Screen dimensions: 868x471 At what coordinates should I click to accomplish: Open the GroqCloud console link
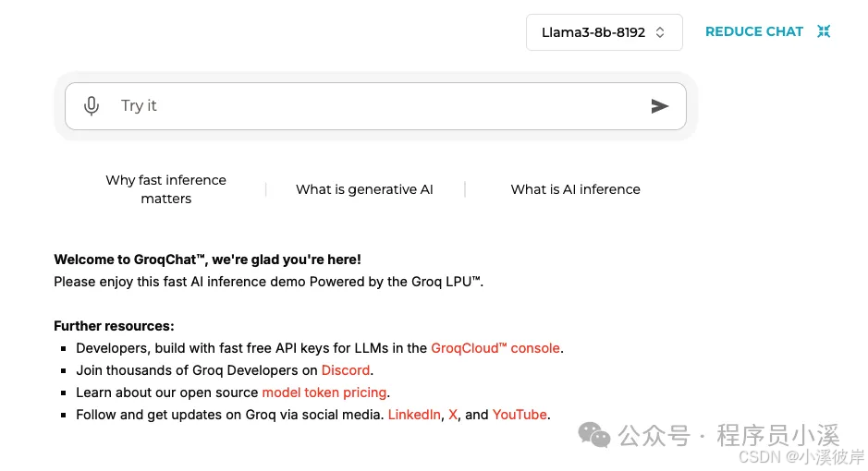pyautogui.click(x=495, y=348)
